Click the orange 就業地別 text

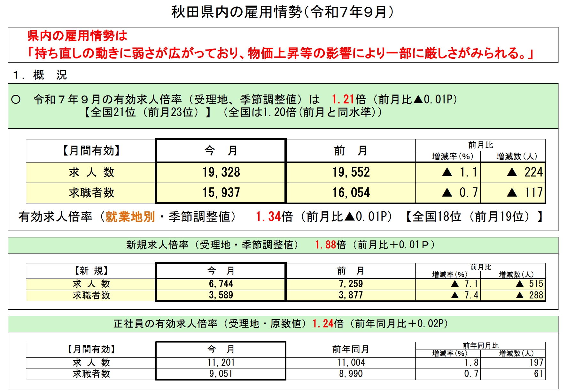(x=130, y=217)
